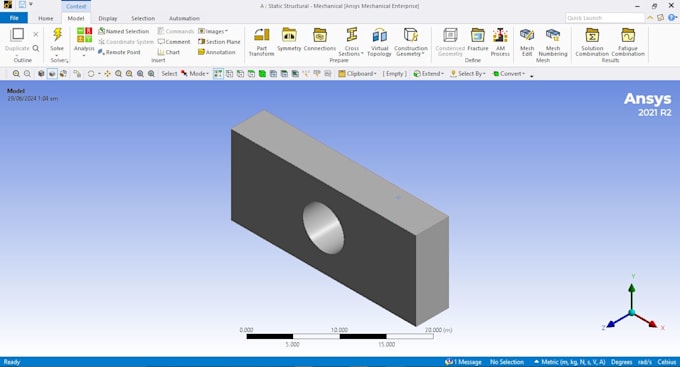Image resolution: width=680 pixels, height=367 pixels.
Task: Click the Fracture icon
Action: click(x=477, y=35)
